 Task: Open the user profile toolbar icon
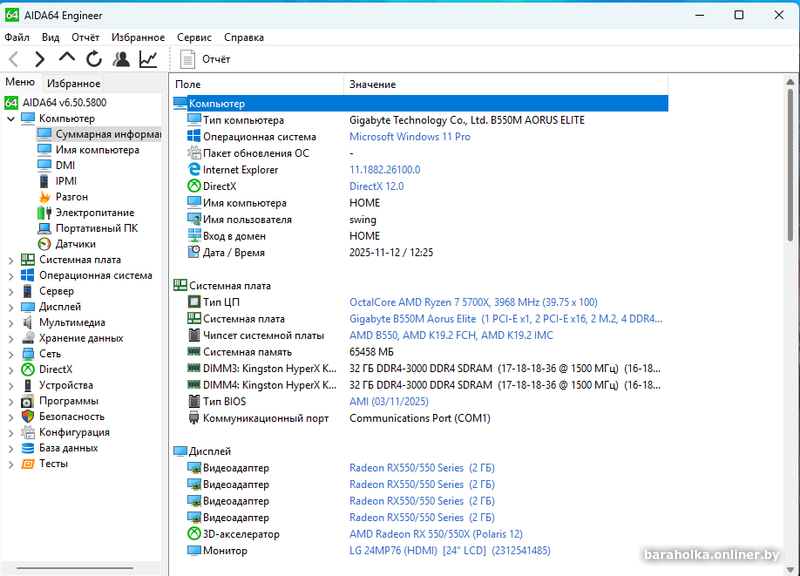coord(121,59)
